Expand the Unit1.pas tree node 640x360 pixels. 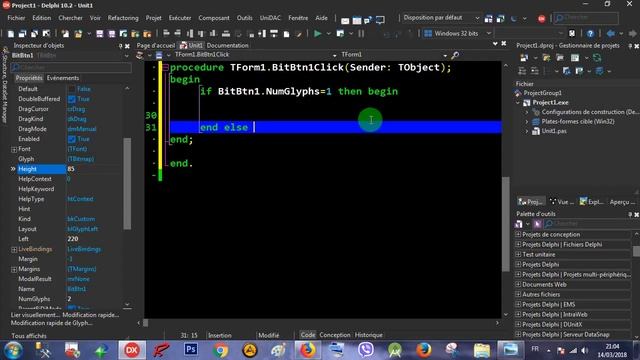[527, 131]
